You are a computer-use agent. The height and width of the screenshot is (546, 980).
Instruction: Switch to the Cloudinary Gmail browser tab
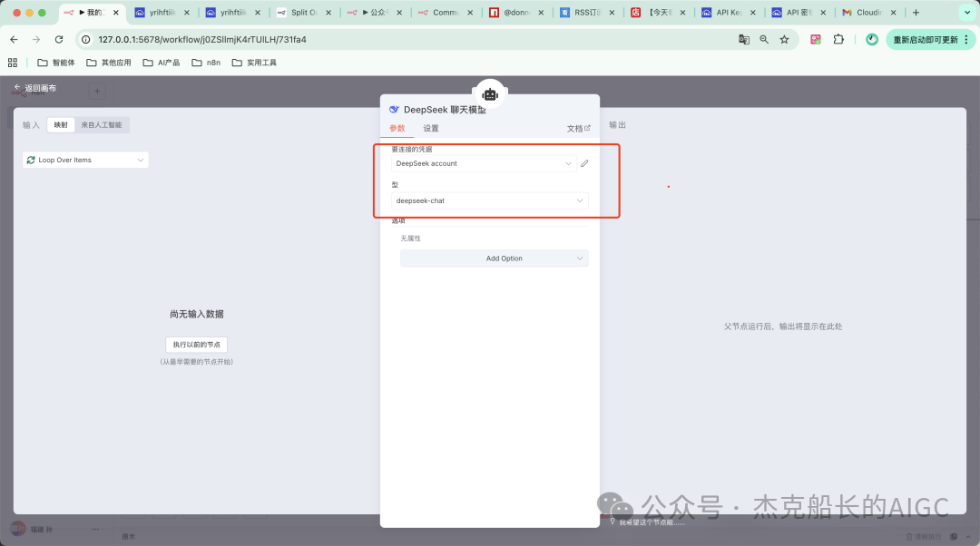870,13
